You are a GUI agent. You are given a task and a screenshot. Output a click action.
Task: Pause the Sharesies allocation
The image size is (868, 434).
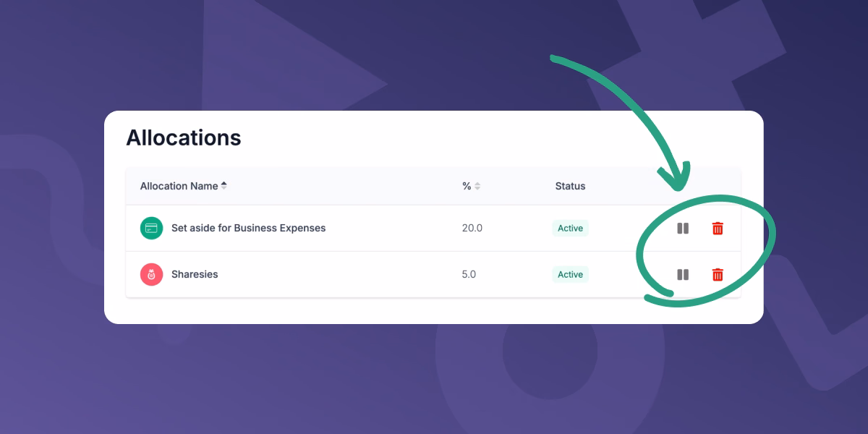tap(682, 275)
